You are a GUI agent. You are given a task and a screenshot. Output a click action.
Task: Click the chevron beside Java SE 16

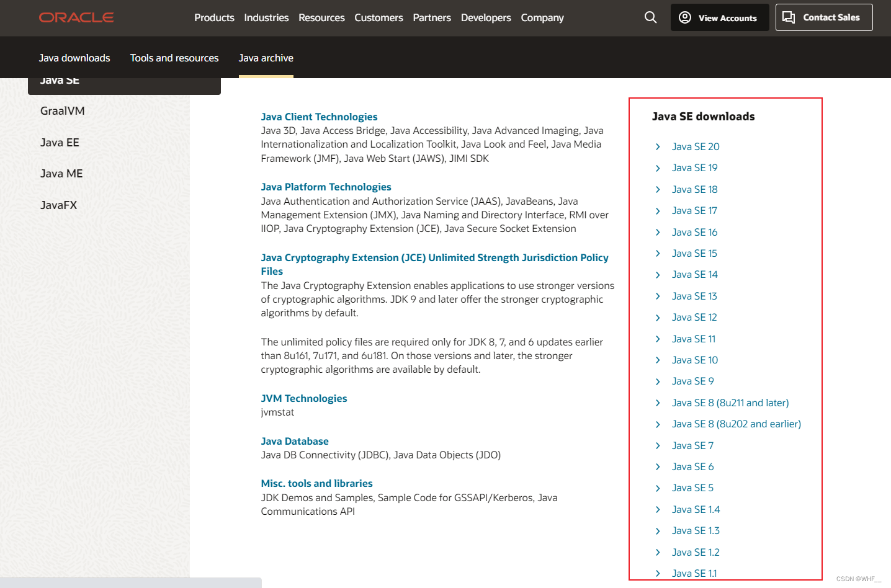(658, 232)
